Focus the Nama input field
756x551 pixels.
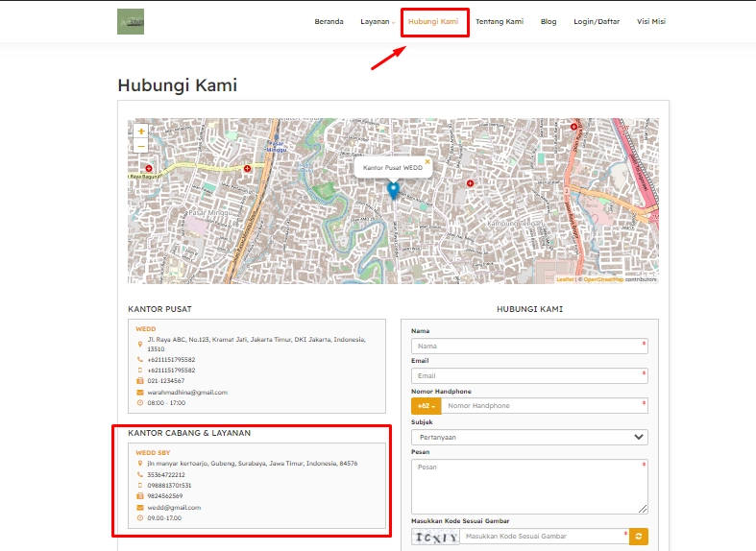528,346
